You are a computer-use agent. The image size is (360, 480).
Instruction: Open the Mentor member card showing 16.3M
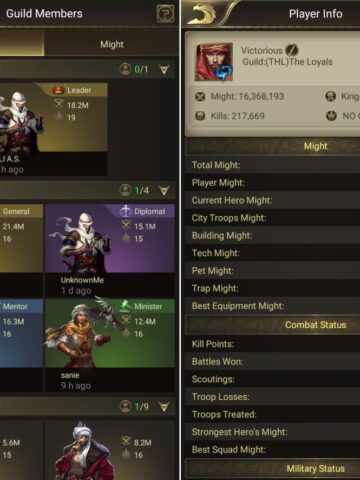pos(21,345)
